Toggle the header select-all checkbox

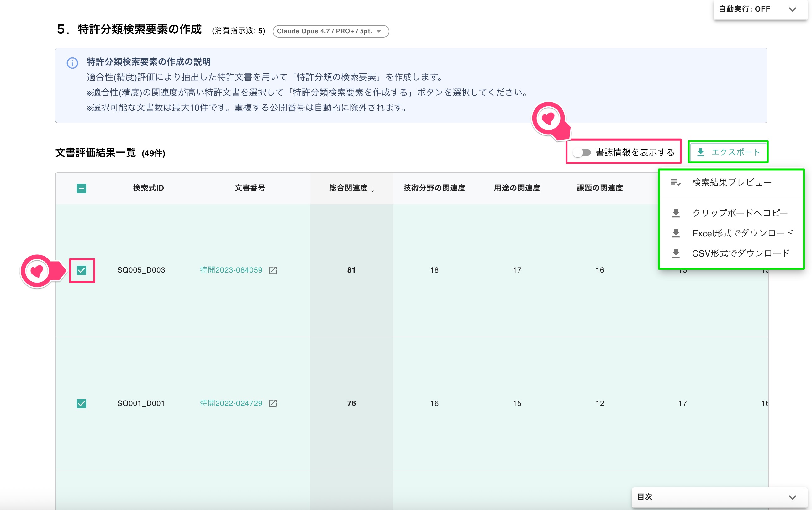[82, 188]
